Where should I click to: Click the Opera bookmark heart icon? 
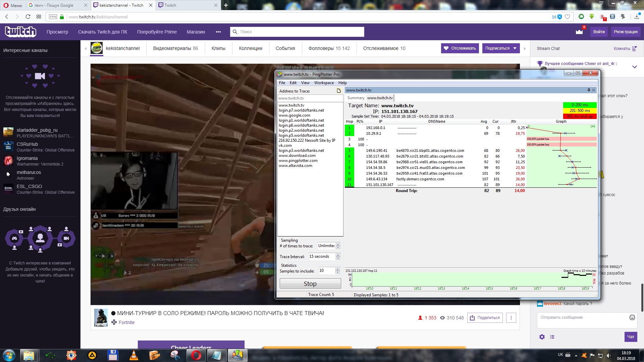click(x=568, y=17)
